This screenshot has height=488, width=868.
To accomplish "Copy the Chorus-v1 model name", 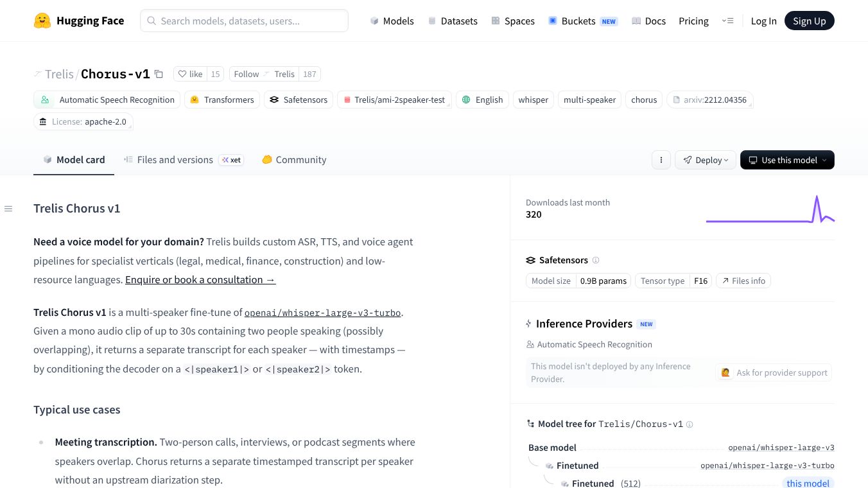I will click(x=159, y=74).
